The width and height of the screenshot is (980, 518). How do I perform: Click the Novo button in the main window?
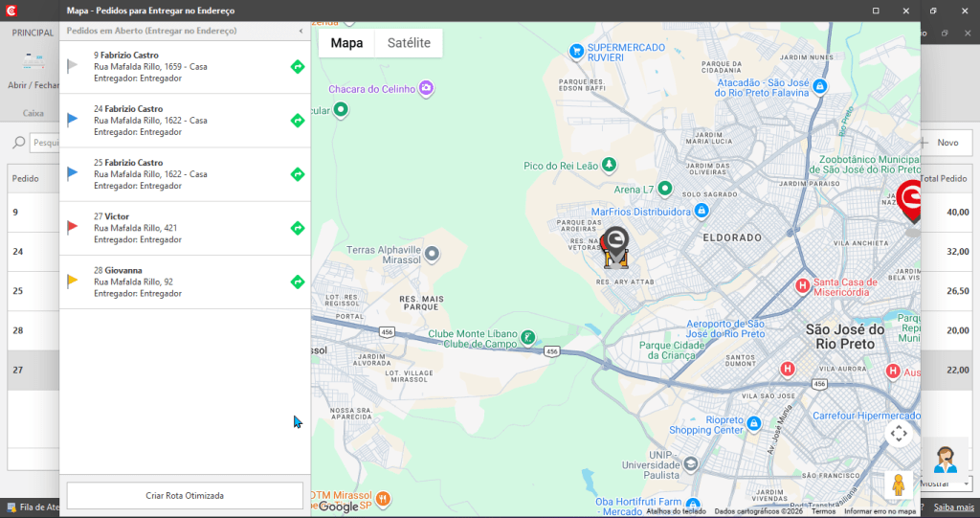coord(947,143)
